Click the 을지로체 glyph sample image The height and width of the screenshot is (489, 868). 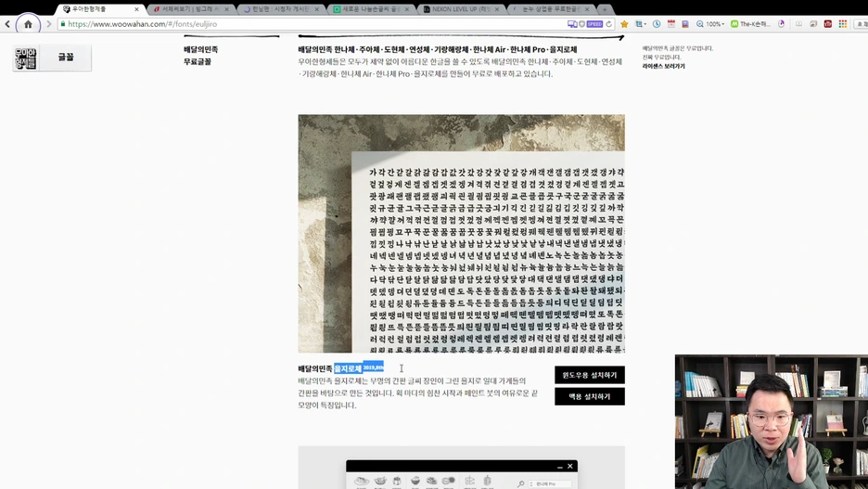[461, 234]
